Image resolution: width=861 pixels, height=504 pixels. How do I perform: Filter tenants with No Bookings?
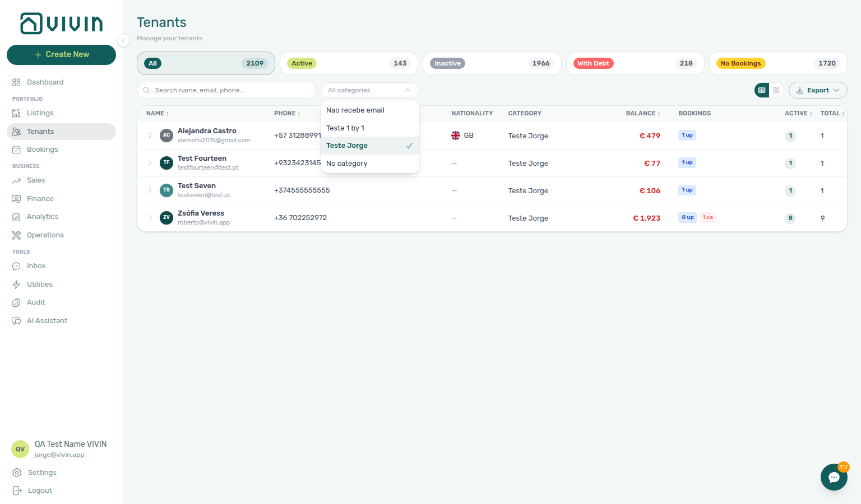coord(778,63)
